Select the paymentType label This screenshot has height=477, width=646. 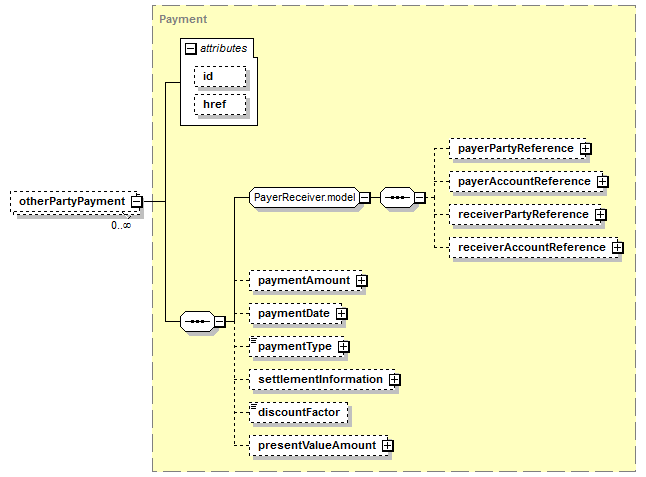coord(295,346)
